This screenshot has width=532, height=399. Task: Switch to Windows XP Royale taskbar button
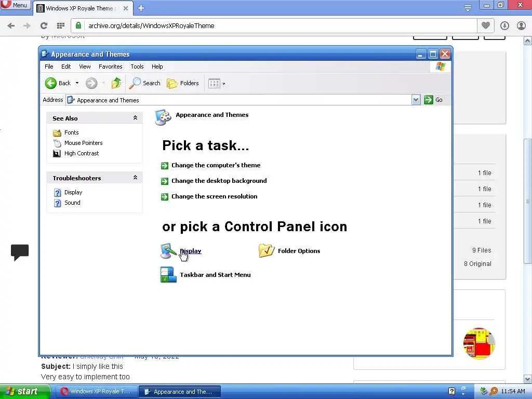click(96, 392)
